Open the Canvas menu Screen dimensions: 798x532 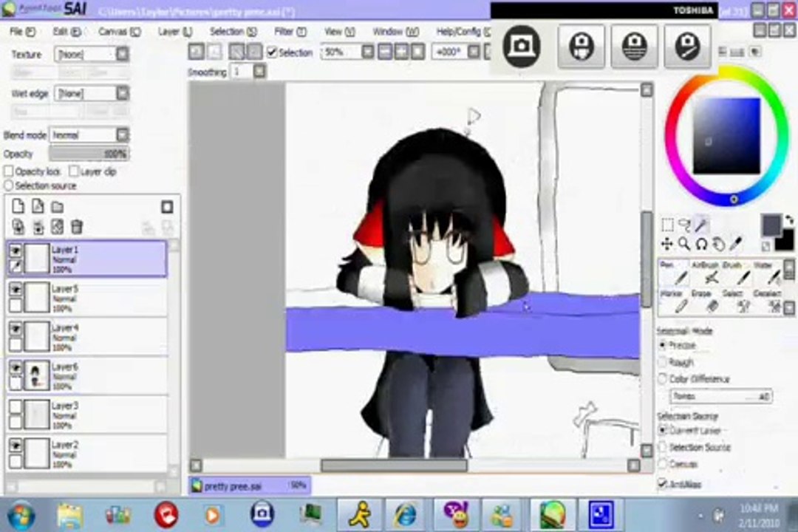(119, 32)
